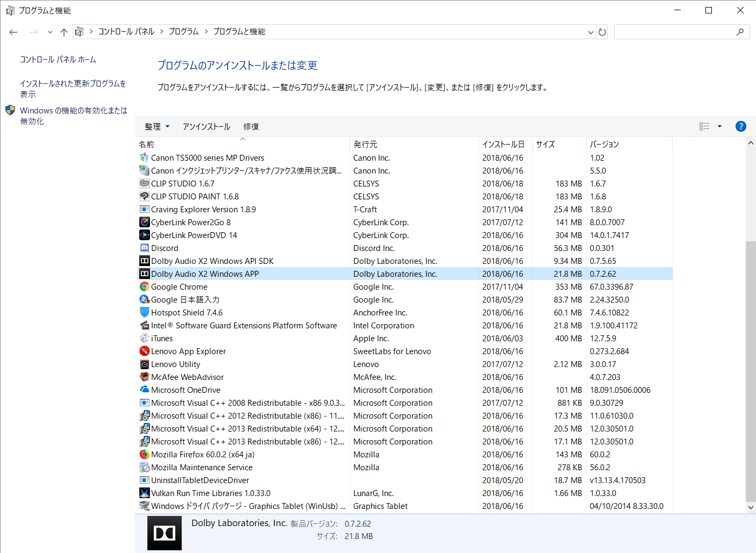Open コントロール パネル ホーム link
Screen dimensions: 756x553
tap(58, 59)
